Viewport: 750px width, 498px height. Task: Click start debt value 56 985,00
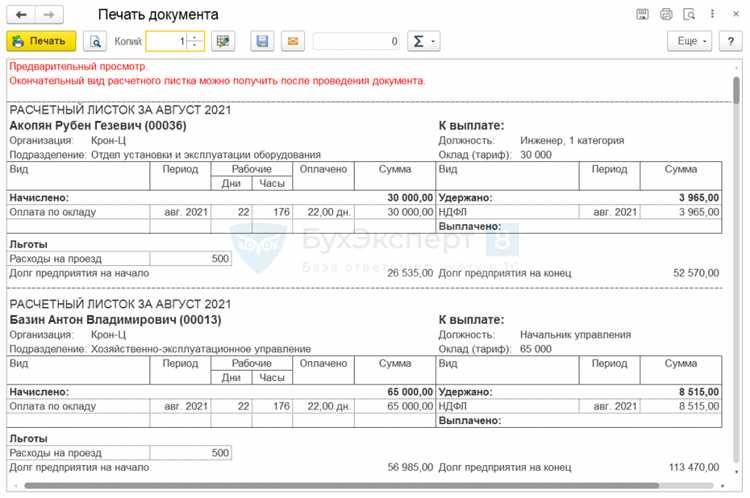pyautogui.click(x=410, y=467)
